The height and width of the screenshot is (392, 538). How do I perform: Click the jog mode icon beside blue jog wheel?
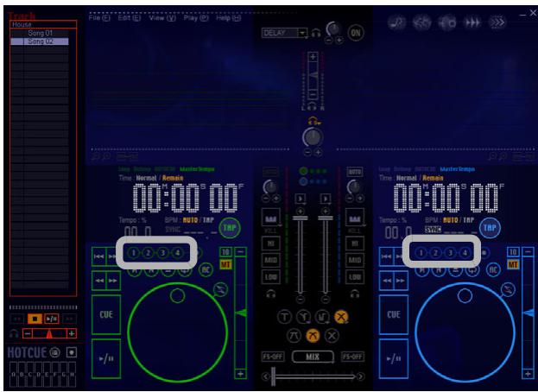click(508, 290)
